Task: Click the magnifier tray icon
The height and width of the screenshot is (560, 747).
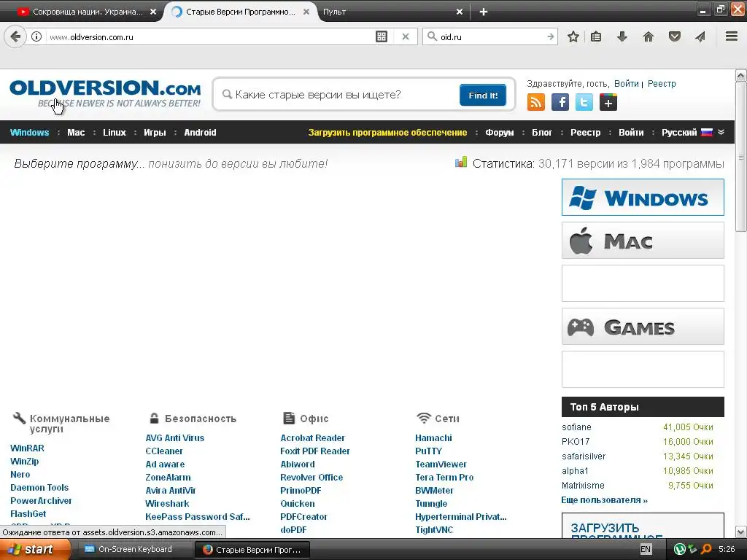Action: [706, 549]
